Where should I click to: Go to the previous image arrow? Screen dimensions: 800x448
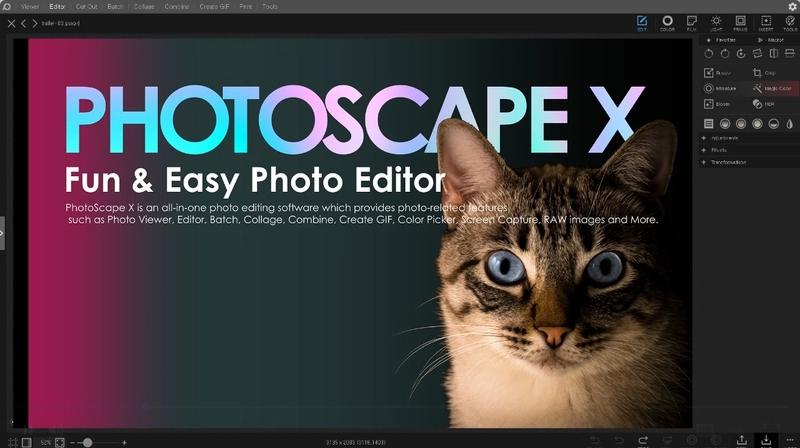pos(23,23)
